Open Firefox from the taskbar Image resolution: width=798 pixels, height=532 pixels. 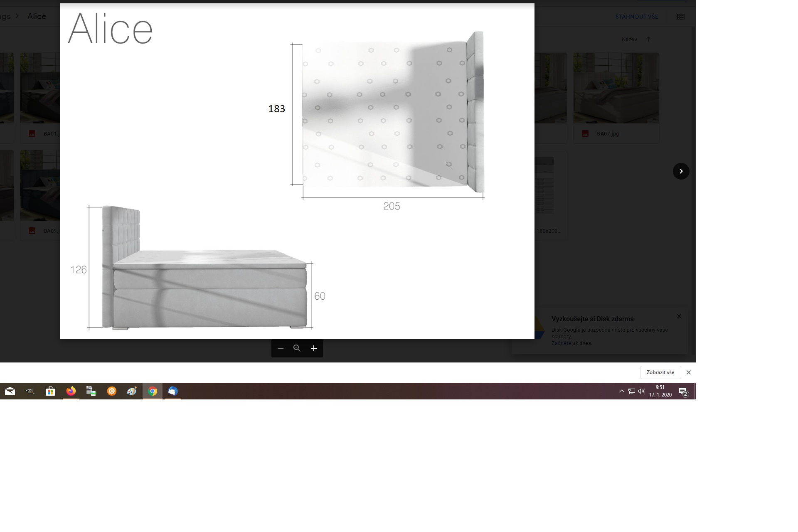tap(71, 391)
